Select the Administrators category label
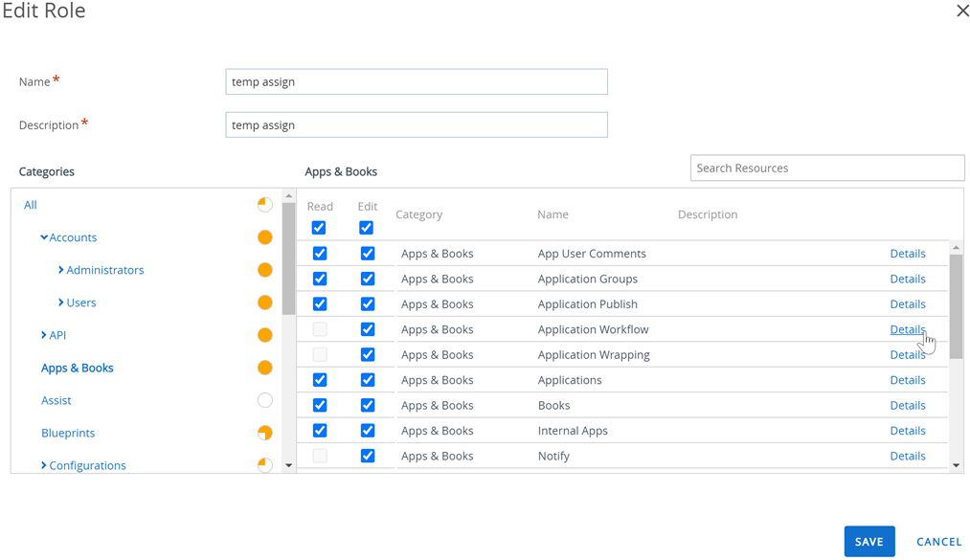 tap(105, 270)
